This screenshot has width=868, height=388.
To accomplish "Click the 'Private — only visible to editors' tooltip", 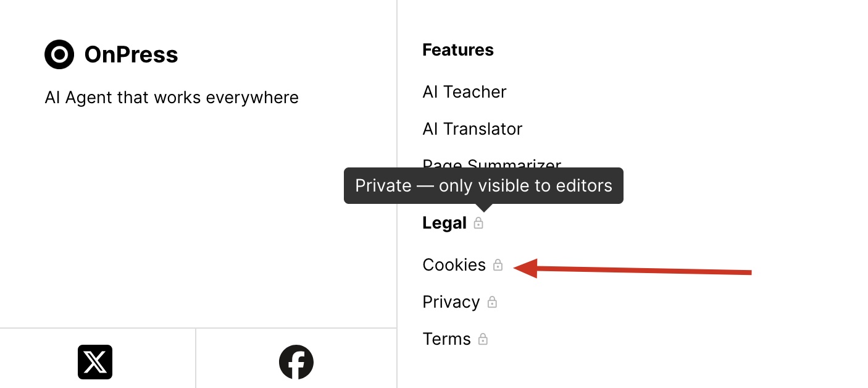I will click(x=483, y=185).
